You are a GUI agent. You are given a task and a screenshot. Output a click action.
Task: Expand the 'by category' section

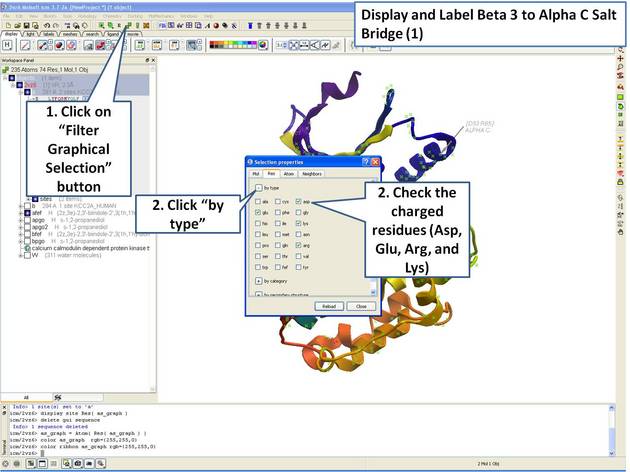pyautogui.click(x=257, y=283)
